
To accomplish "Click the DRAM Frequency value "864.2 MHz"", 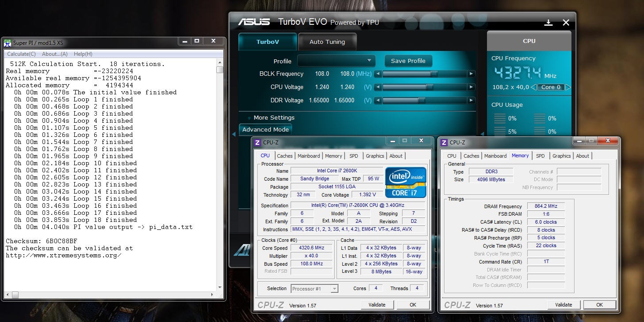I will point(546,206).
